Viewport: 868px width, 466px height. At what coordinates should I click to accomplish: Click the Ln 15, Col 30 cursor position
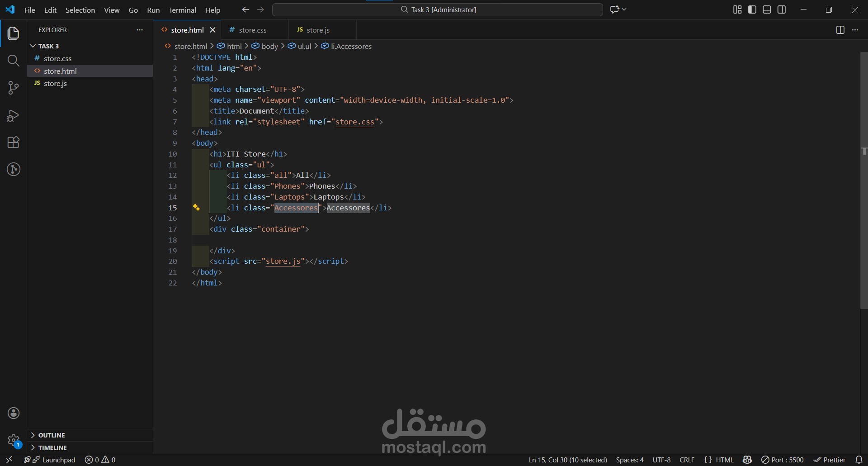[568, 460]
